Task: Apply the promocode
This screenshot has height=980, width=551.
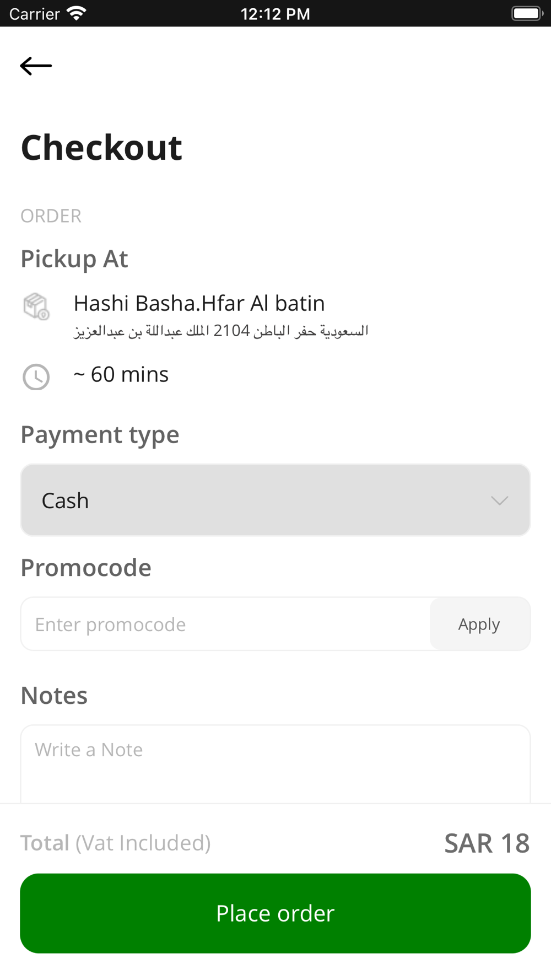Action: pos(479,624)
